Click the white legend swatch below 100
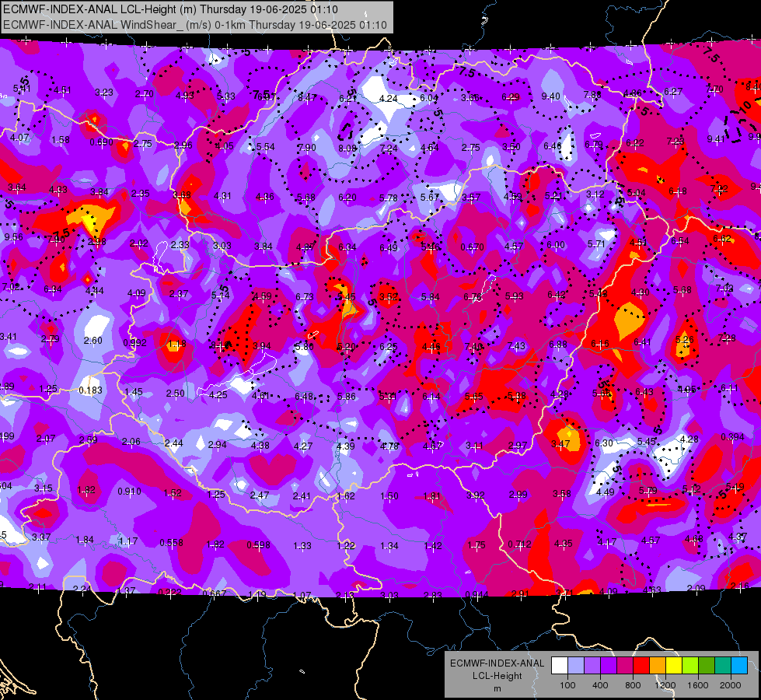 tap(559, 665)
